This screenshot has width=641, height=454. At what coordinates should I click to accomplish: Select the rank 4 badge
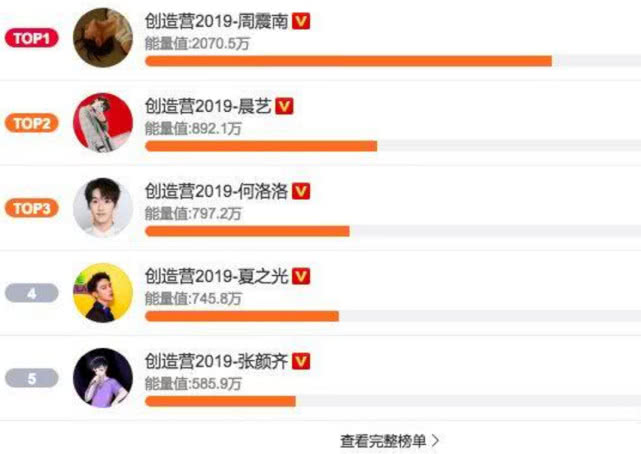click(x=31, y=293)
